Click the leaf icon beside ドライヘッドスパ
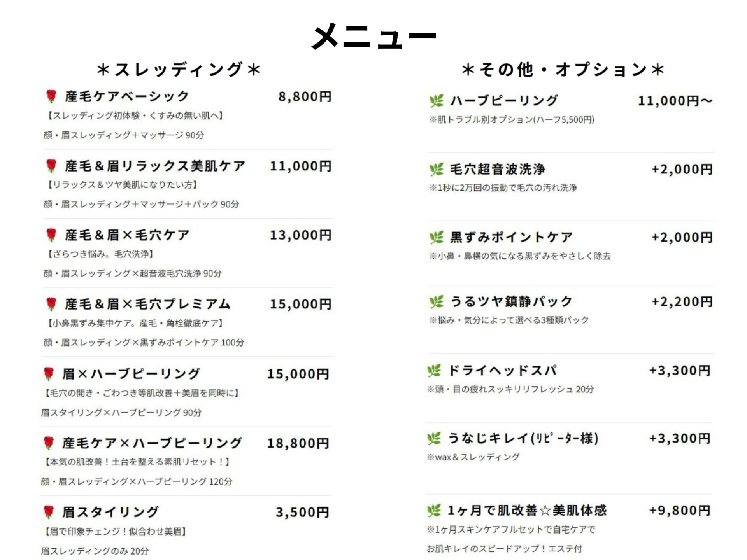The width and height of the screenshot is (747, 560). 434,370
